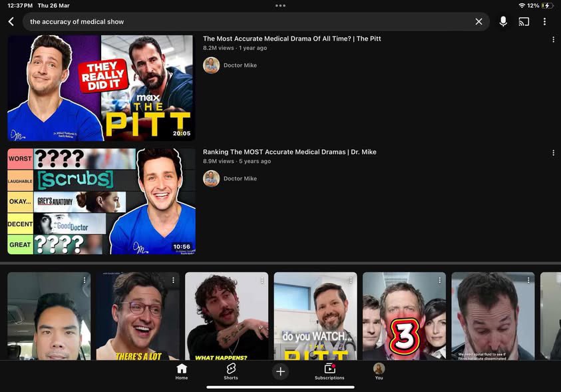Viewport: 561px width, 392px height.
Task: Go back using the back arrow
Action: pos(11,21)
